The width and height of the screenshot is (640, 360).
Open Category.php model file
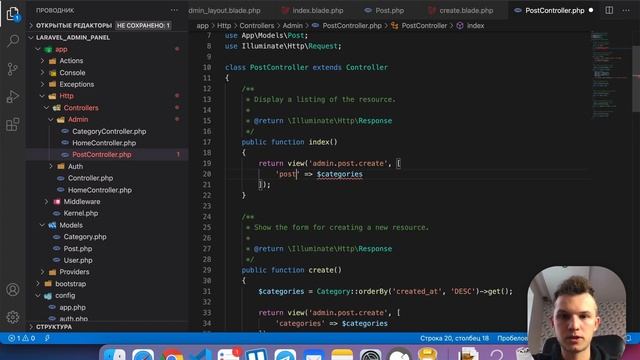pos(84,237)
